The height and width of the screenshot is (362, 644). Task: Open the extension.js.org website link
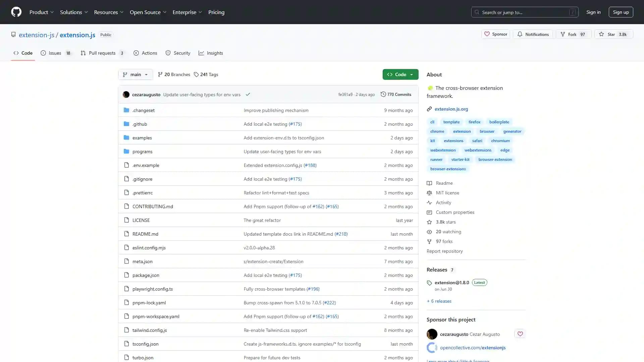(x=451, y=109)
